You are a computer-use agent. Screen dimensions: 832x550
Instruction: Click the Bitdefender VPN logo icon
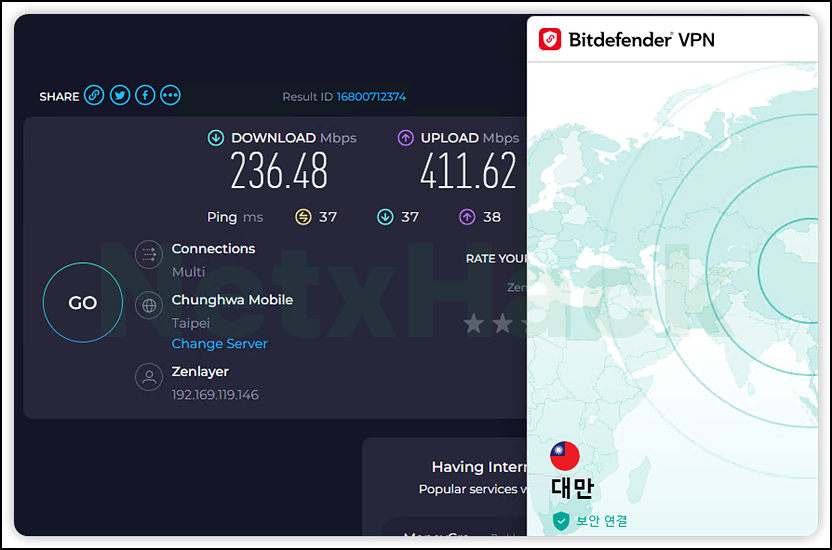click(550, 39)
